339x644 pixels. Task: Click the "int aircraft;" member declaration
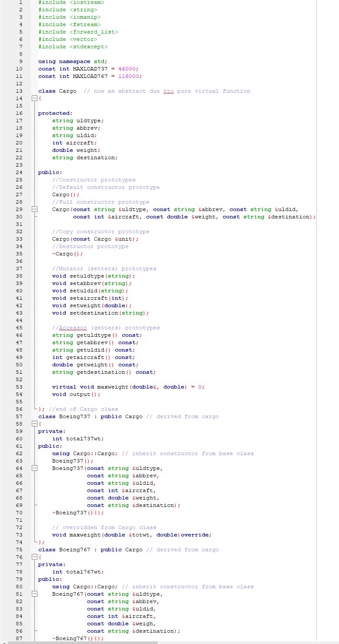point(75,143)
